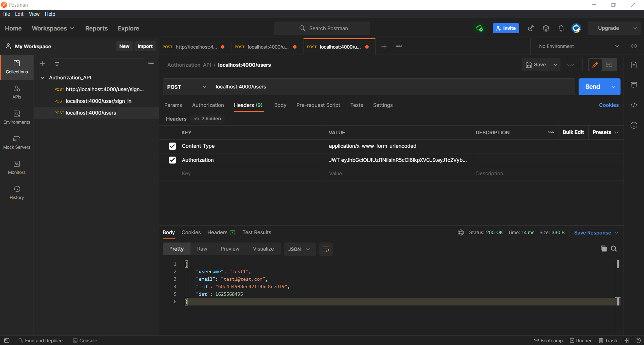This screenshot has width=644, height=345.
Task: Open the View menu
Action: point(34,14)
